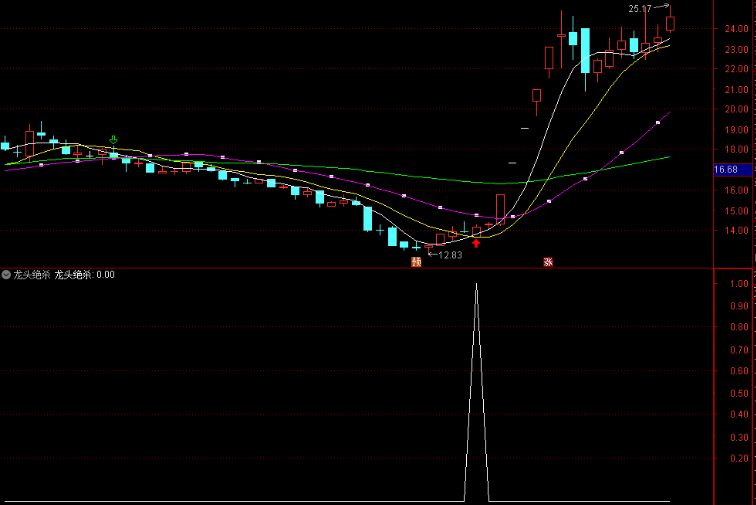Viewport: 756px width, 505px height.
Task: Click the highlighted 16.68 price tag
Action: coord(732,170)
